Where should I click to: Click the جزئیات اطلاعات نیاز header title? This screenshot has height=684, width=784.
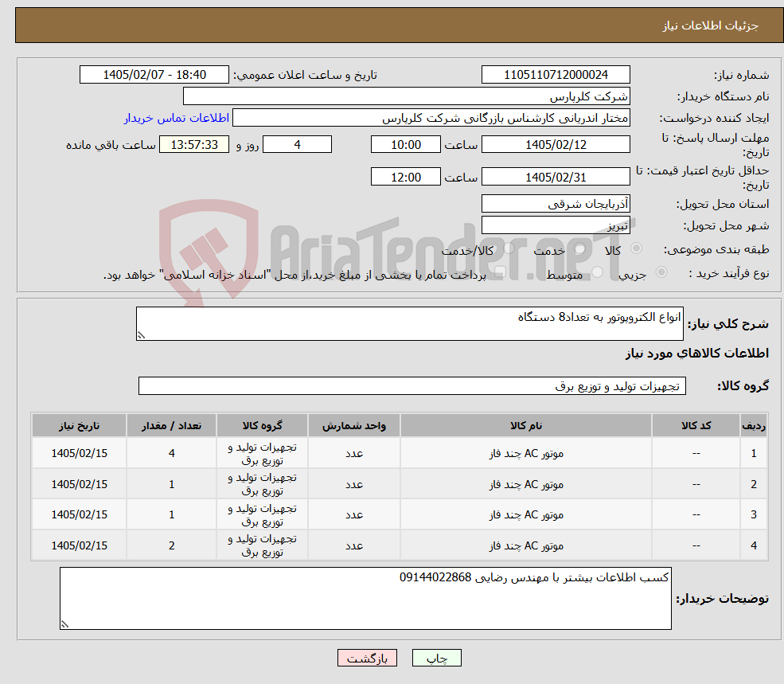coord(711,25)
